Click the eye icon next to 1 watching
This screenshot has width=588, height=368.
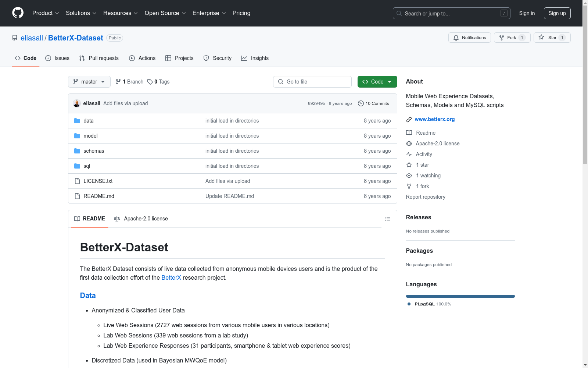[409, 176]
